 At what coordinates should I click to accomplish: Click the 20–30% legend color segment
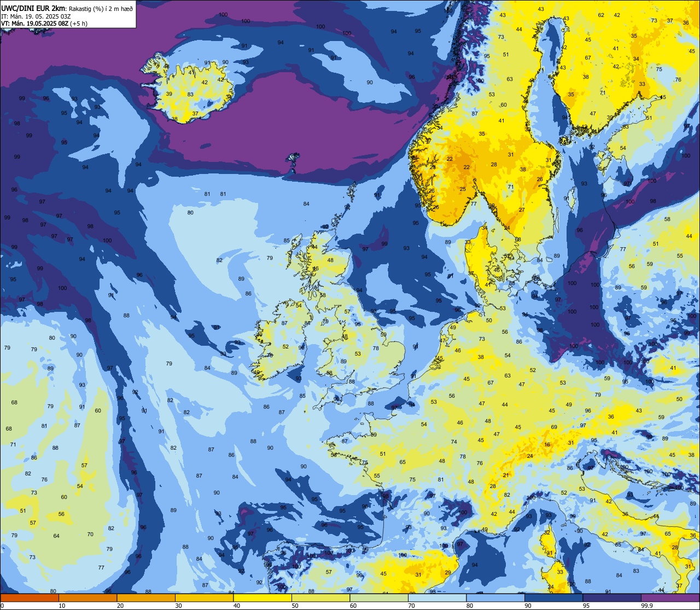[x=146, y=598]
